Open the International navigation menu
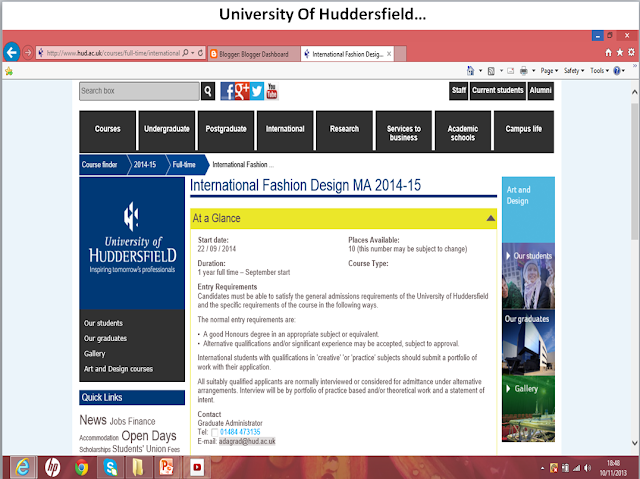640x479 pixels. coord(285,131)
